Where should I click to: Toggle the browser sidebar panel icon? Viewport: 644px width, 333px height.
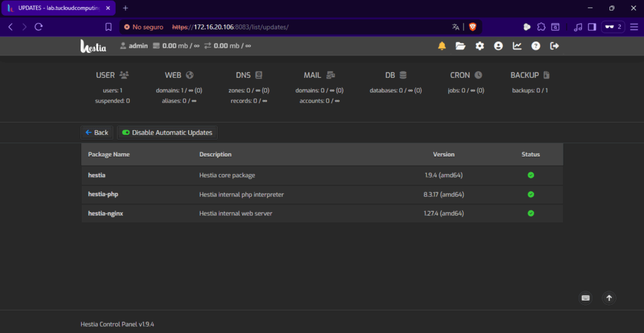(592, 27)
